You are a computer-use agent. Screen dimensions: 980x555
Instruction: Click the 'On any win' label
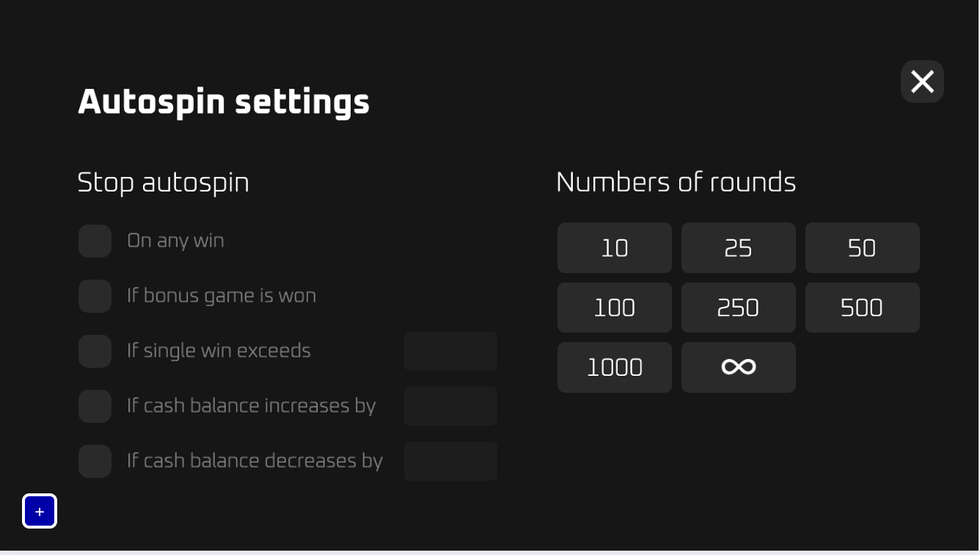[x=175, y=242]
